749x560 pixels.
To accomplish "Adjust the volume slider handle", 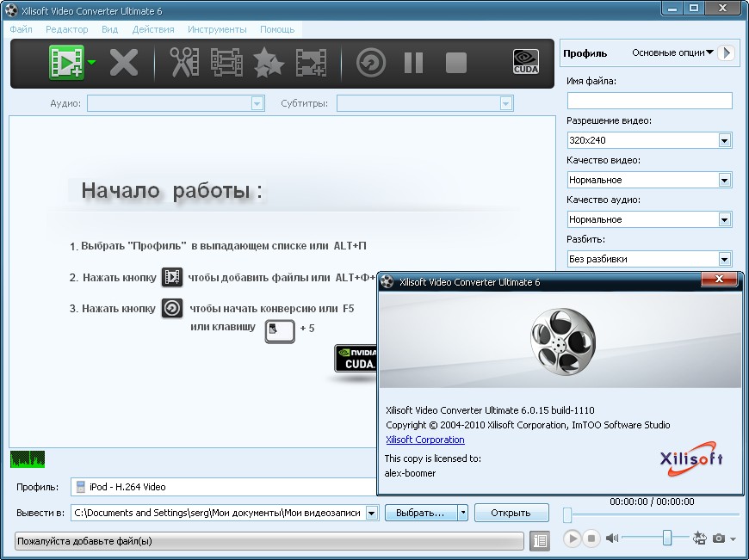I will point(667,538).
